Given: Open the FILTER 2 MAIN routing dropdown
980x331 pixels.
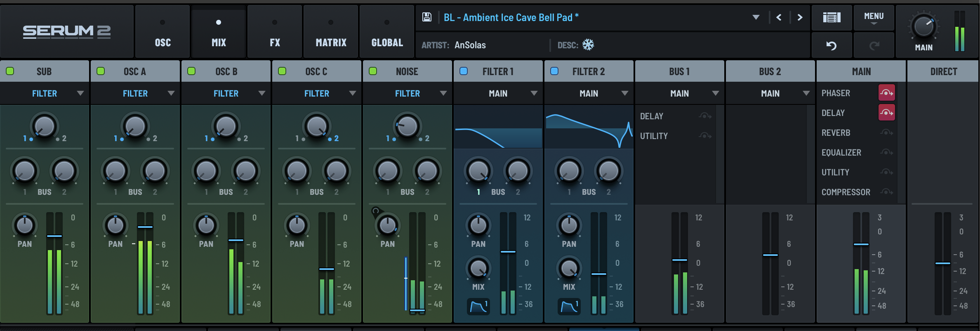Looking at the screenshot, I should pyautogui.click(x=589, y=93).
